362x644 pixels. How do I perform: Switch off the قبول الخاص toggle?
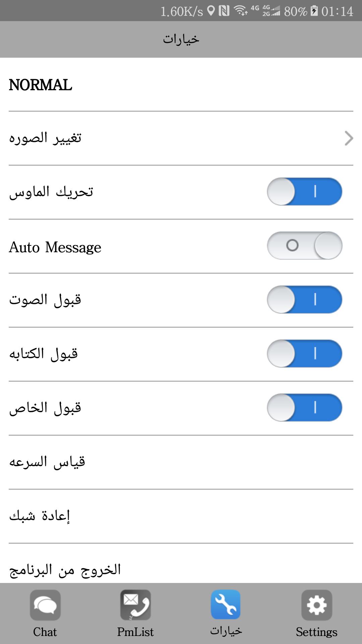tap(304, 408)
